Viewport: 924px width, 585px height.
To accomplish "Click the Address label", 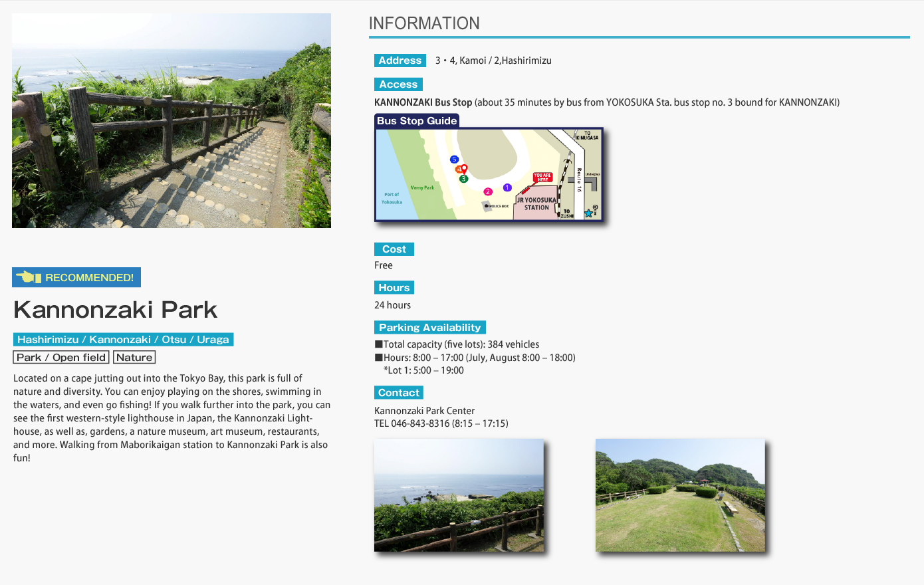I will [400, 60].
